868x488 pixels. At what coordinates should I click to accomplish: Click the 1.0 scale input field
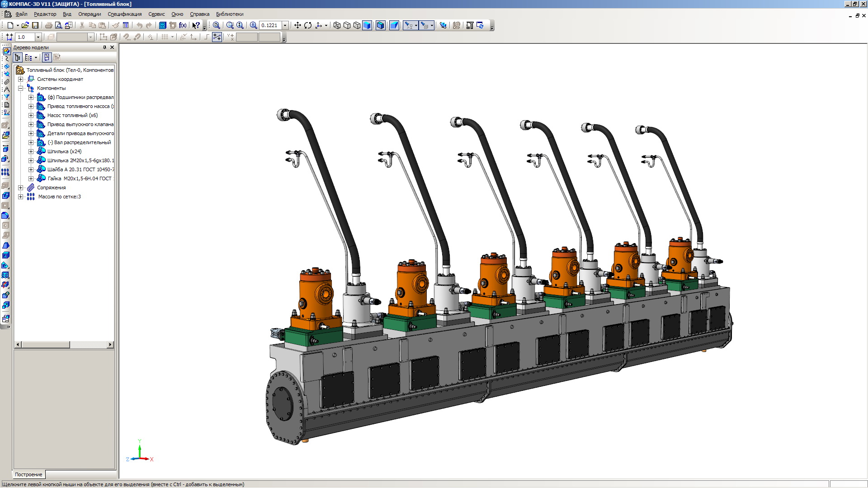[25, 37]
